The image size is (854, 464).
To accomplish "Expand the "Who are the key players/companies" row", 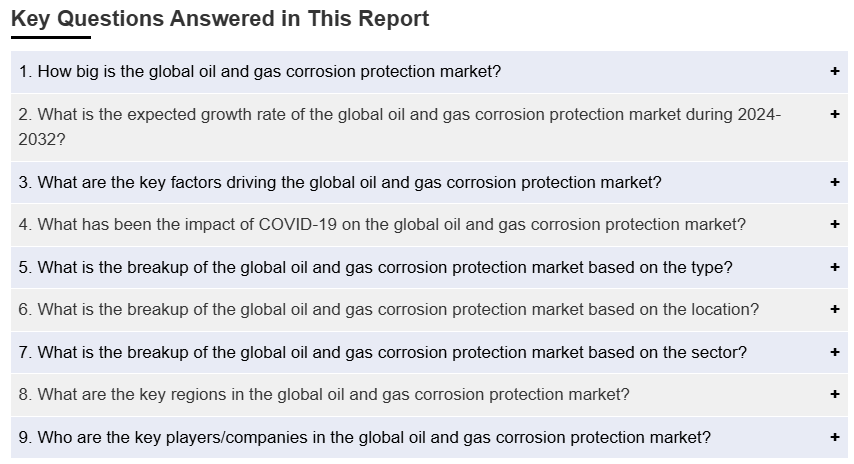I will pos(365,437).
